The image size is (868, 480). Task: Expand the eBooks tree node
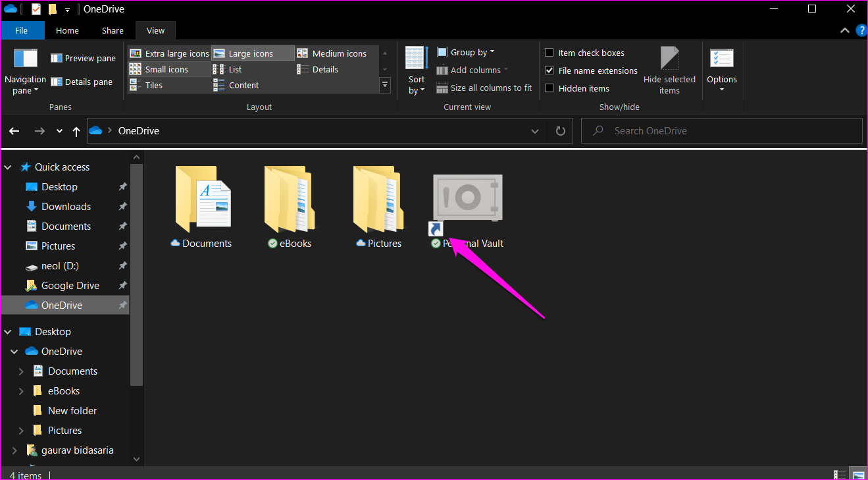(21, 391)
